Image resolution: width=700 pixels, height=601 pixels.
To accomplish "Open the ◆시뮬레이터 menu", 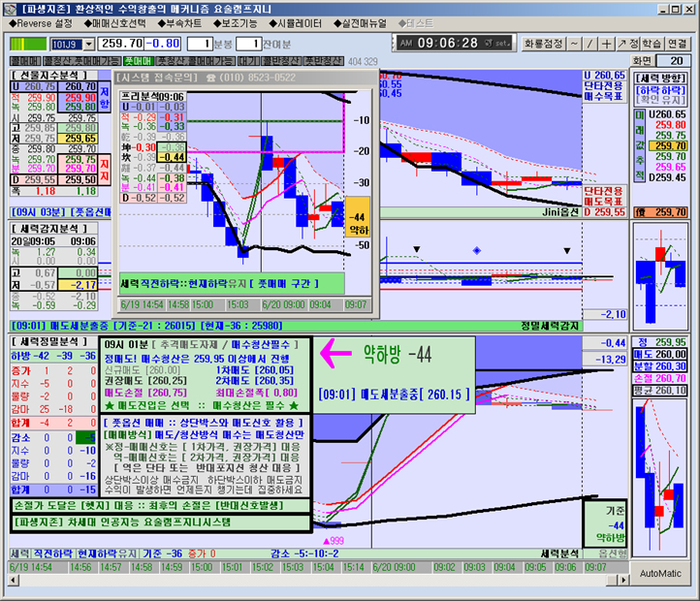I will pos(296,23).
